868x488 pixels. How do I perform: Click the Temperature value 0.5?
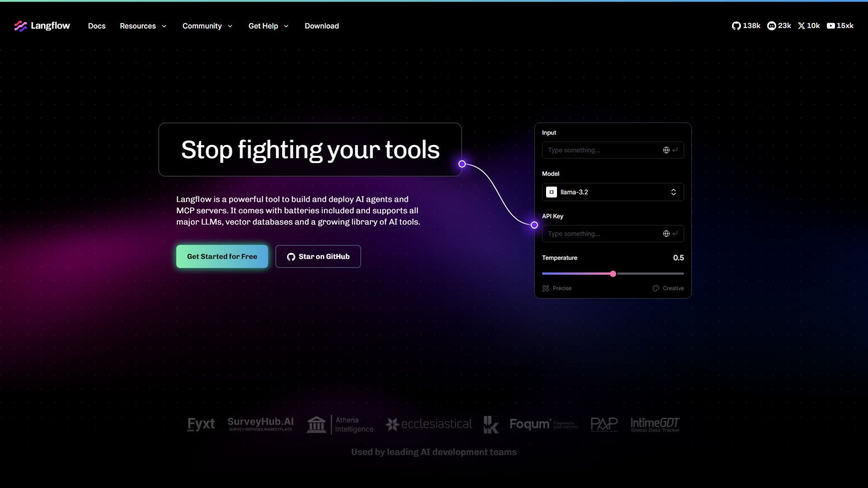point(678,258)
